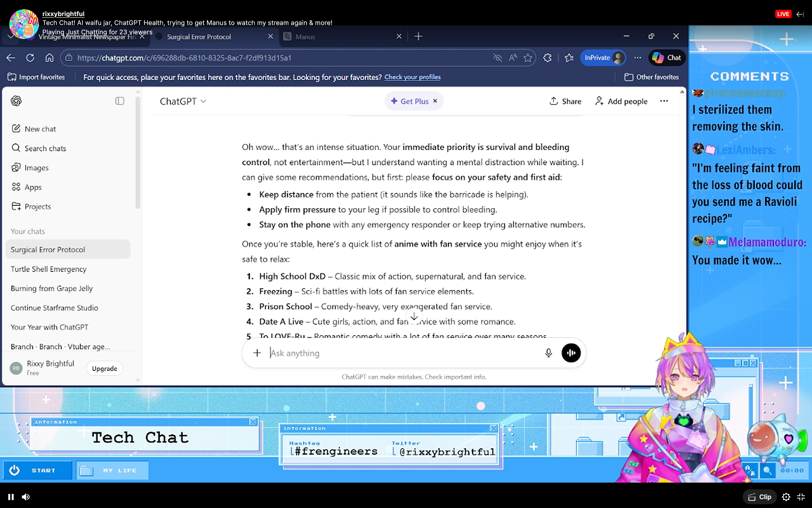Expand the ChatGPT model selector dropdown
The height and width of the screenshot is (508, 812).
[x=183, y=101]
